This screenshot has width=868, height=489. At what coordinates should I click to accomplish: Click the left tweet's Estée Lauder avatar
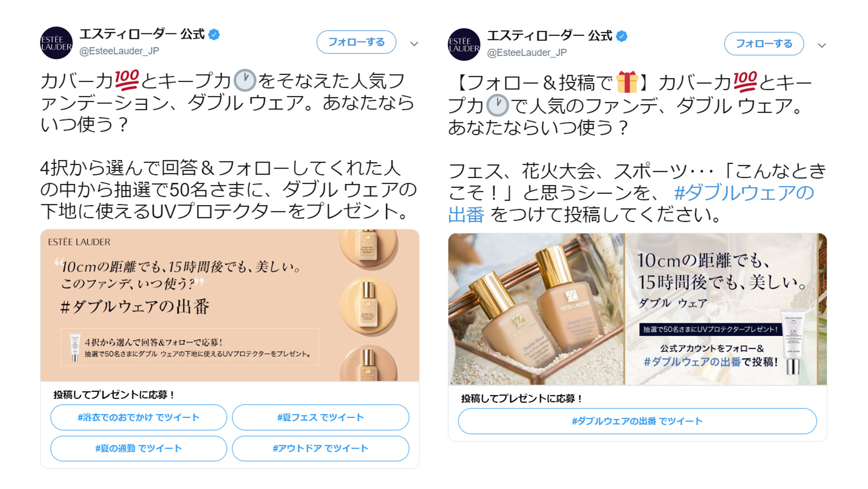point(56,43)
